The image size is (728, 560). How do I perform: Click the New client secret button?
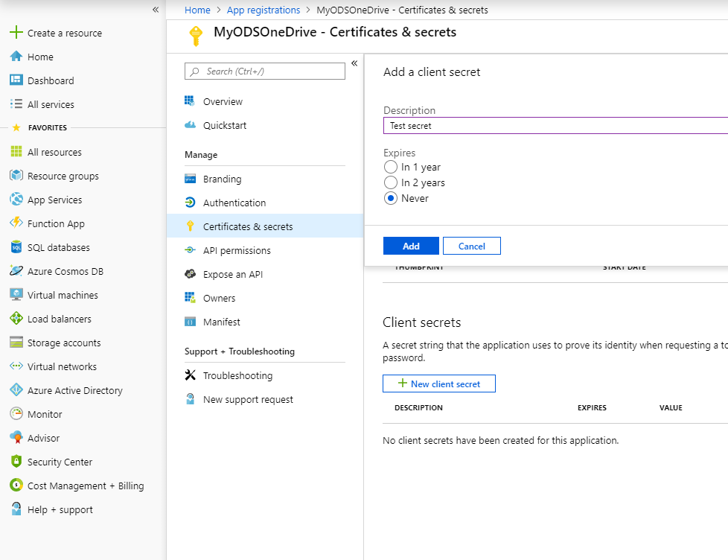[438, 384]
